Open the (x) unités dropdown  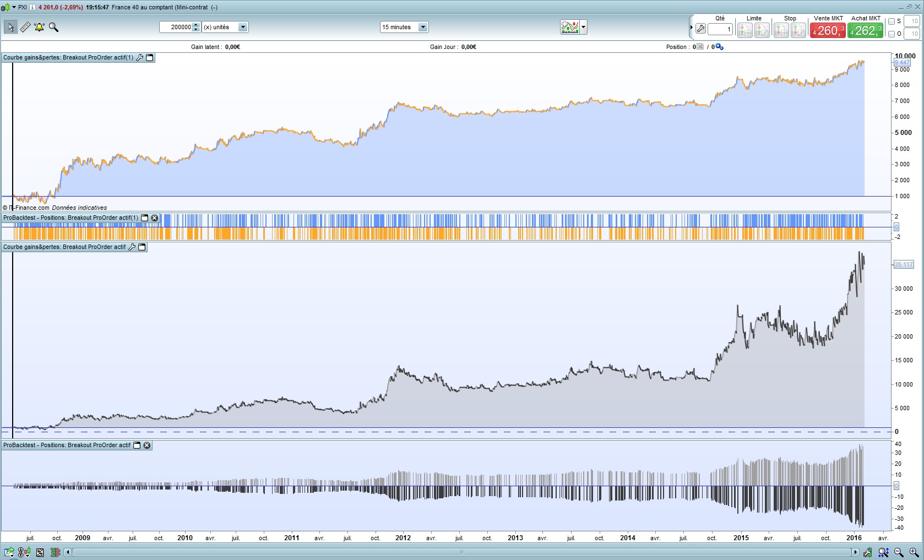[x=243, y=27]
